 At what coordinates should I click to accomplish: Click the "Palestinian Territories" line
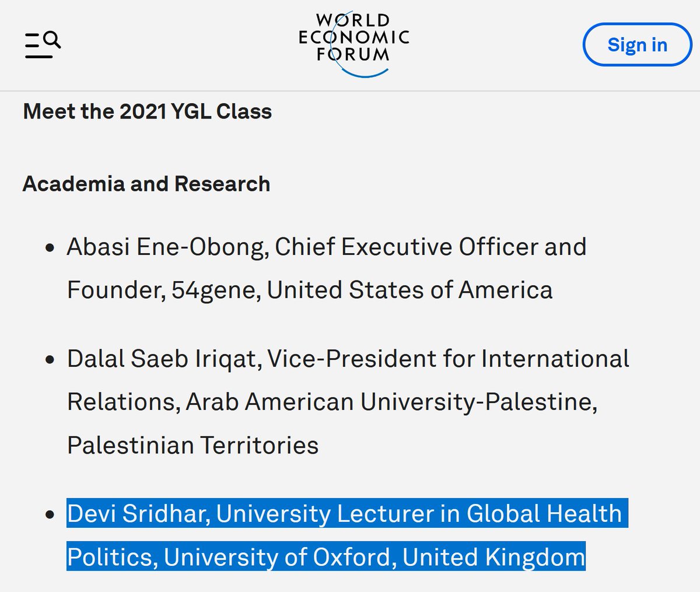click(193, 445)
